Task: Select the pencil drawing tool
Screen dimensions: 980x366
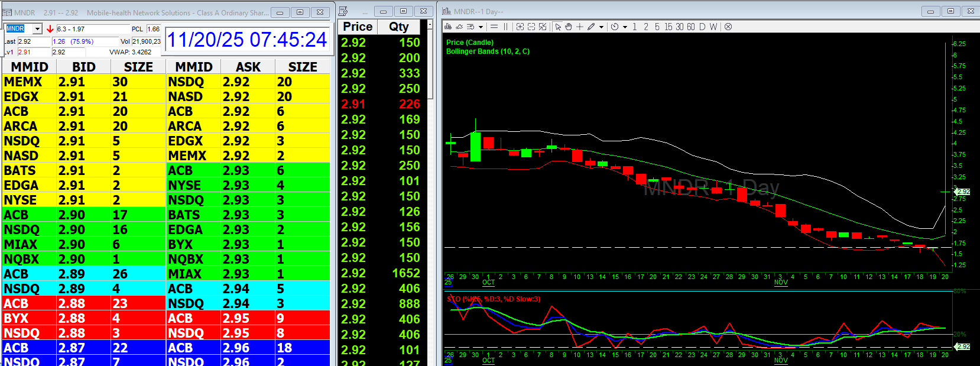Action: coord(591,27)
